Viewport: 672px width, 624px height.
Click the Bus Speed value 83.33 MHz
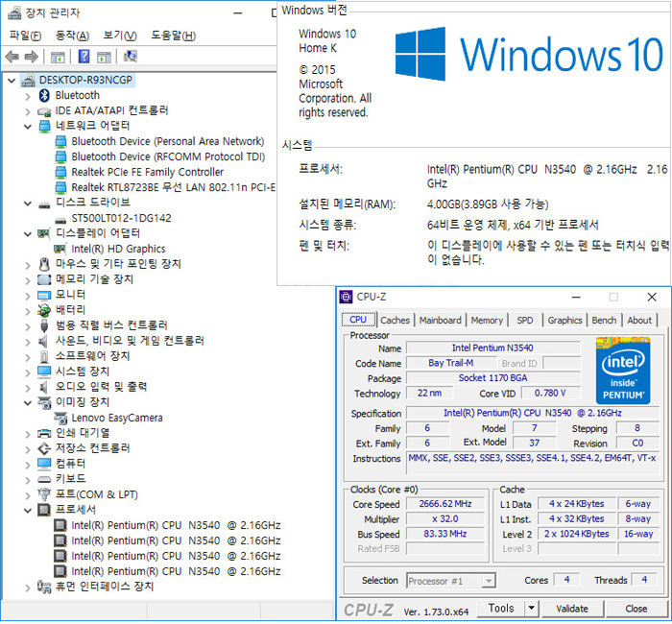445,535
